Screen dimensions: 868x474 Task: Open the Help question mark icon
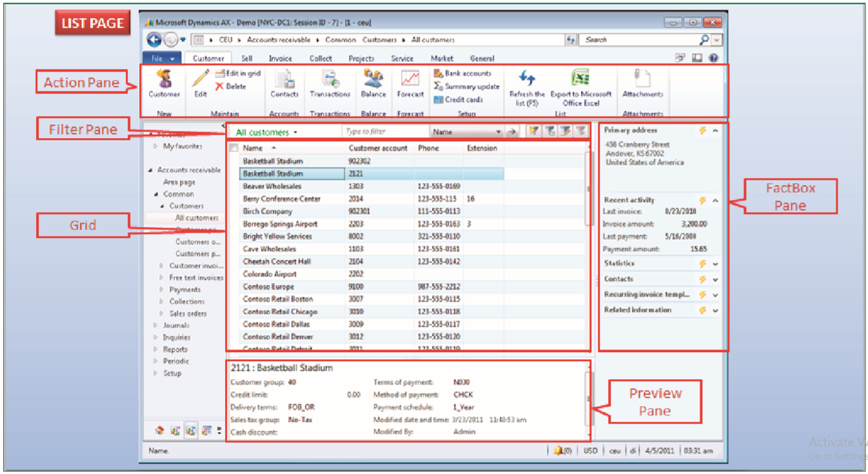[714, 58]
